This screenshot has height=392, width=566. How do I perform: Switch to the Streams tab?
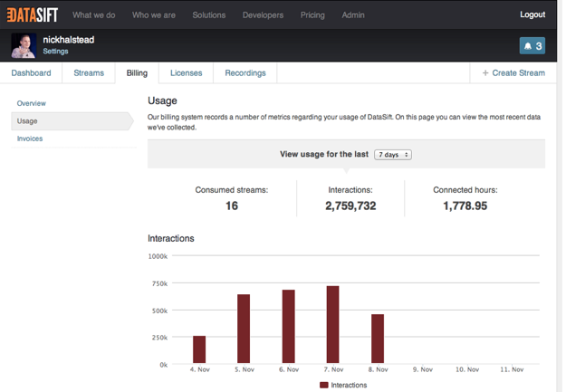pos(89,72)
